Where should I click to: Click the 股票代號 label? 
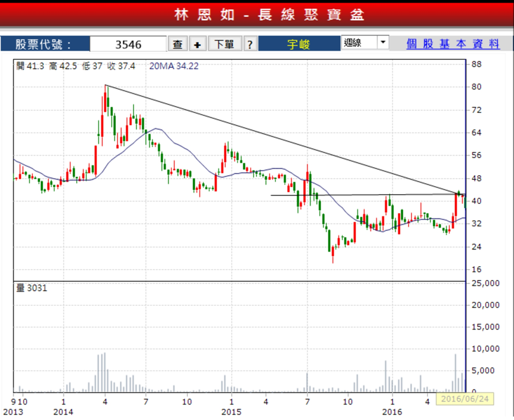click(x=44, y=44)
